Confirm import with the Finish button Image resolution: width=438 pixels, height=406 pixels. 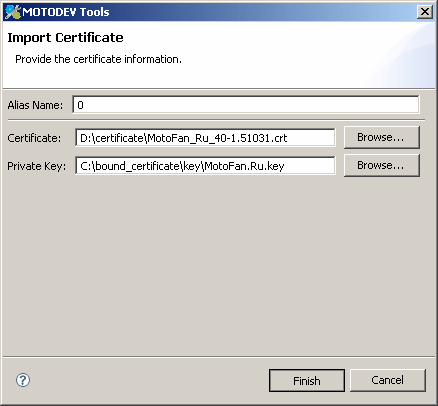coord(307,380)
